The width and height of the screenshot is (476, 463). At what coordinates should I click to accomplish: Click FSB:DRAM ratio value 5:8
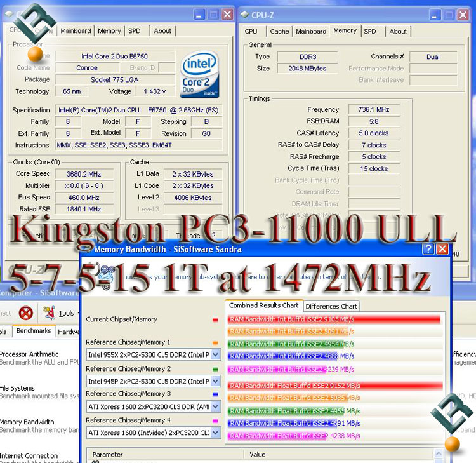coord(374,121)
